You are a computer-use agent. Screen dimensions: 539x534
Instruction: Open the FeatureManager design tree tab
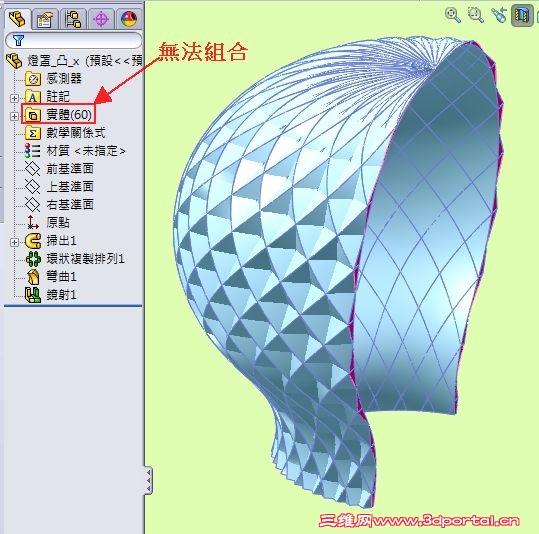point(18,19)
